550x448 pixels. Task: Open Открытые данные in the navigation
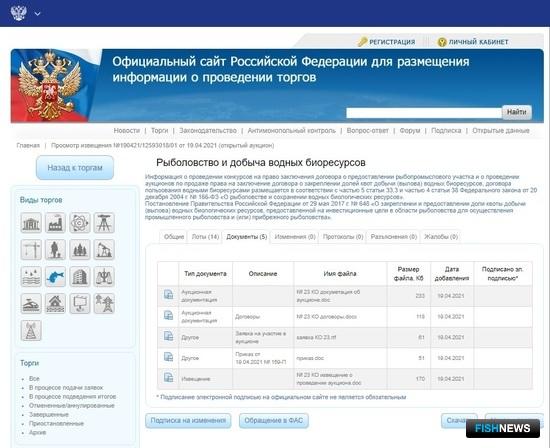pos(501,131)
